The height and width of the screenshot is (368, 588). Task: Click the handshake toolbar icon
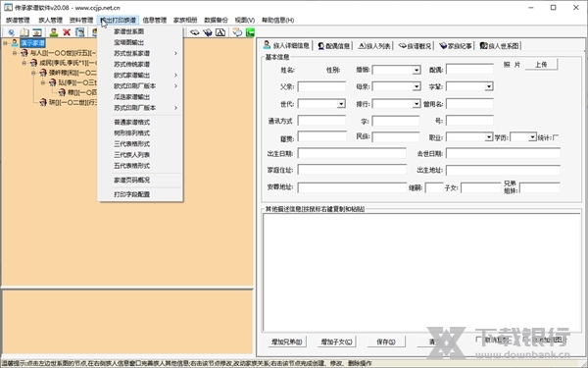[194, 32]
